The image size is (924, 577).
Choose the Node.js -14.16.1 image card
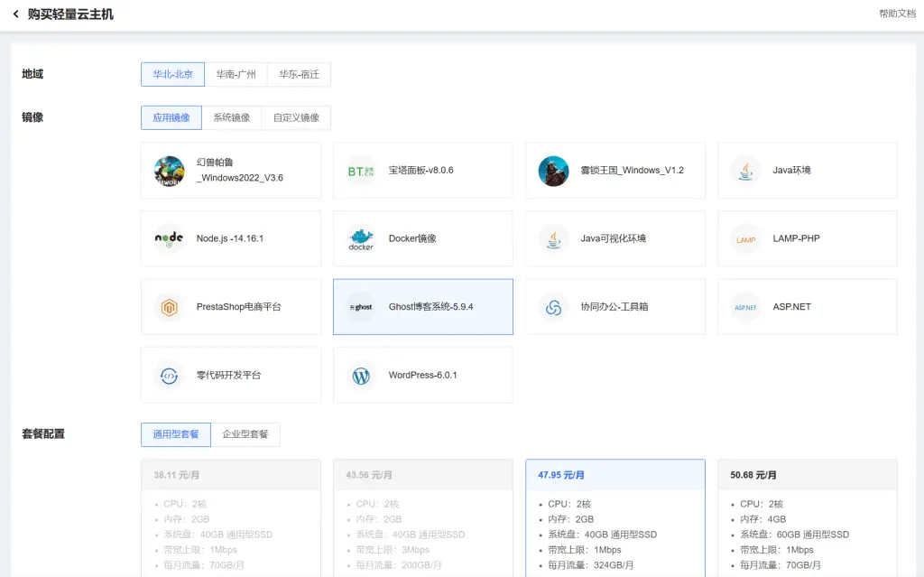coord(231,239)
